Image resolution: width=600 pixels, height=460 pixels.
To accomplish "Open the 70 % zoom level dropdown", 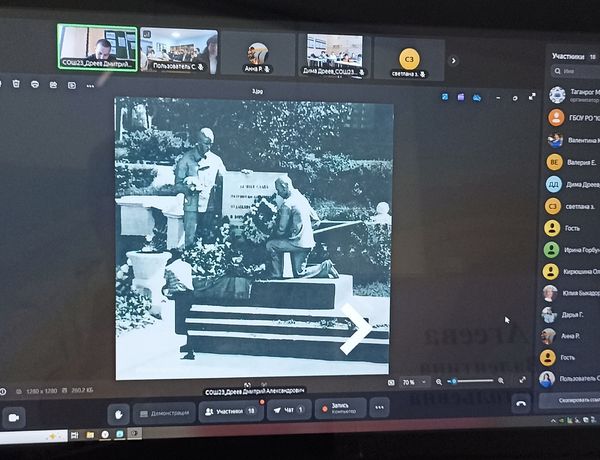I will coord(412,382).
